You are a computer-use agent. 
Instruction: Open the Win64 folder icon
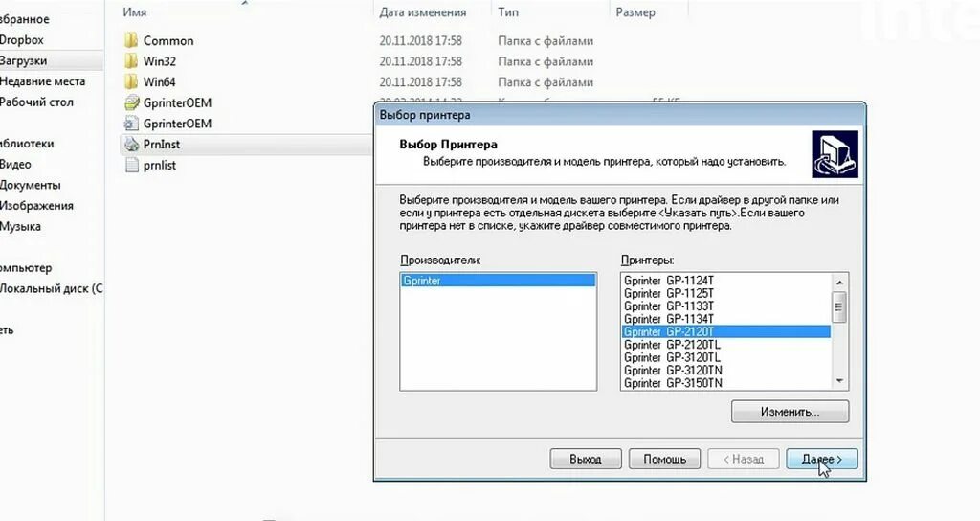click(x=131, y=82)
